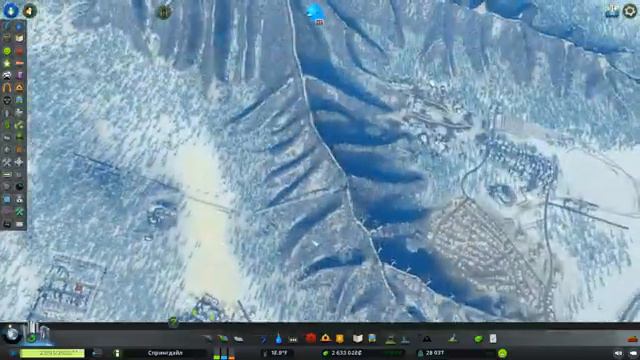Click the city name Спрингдейл
Screen dimensions: 640x360
pos(165,353)
